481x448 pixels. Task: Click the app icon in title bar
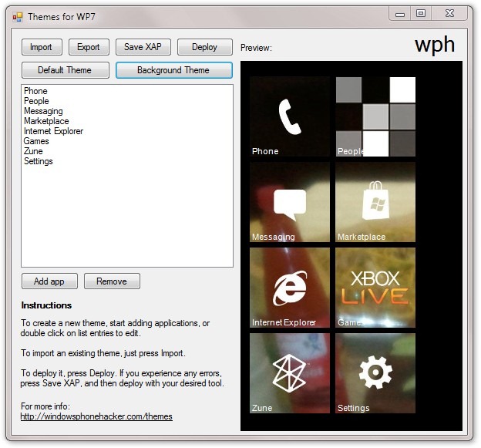(x=18, y=17)
